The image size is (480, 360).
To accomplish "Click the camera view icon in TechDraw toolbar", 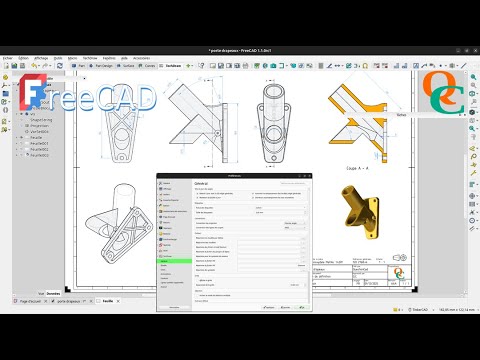I will [273, 66].
